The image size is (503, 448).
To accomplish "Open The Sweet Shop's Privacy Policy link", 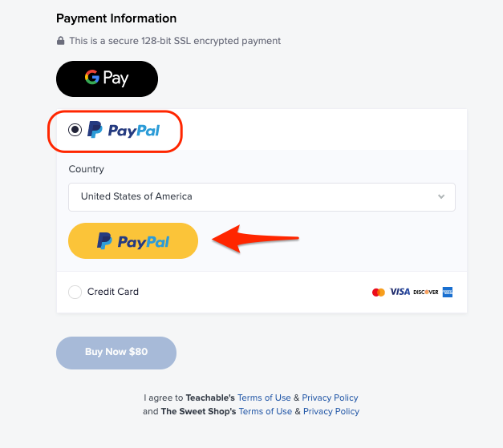I will [331, 411].
